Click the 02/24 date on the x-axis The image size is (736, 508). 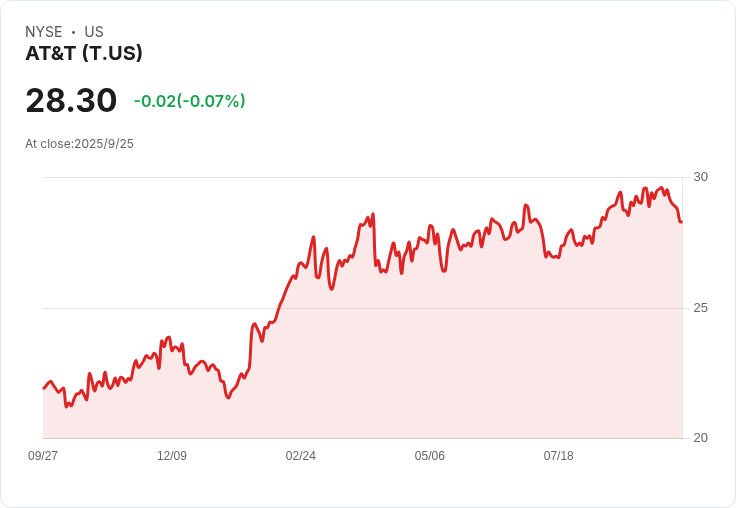pyautogui.click(x=301, y=456)
